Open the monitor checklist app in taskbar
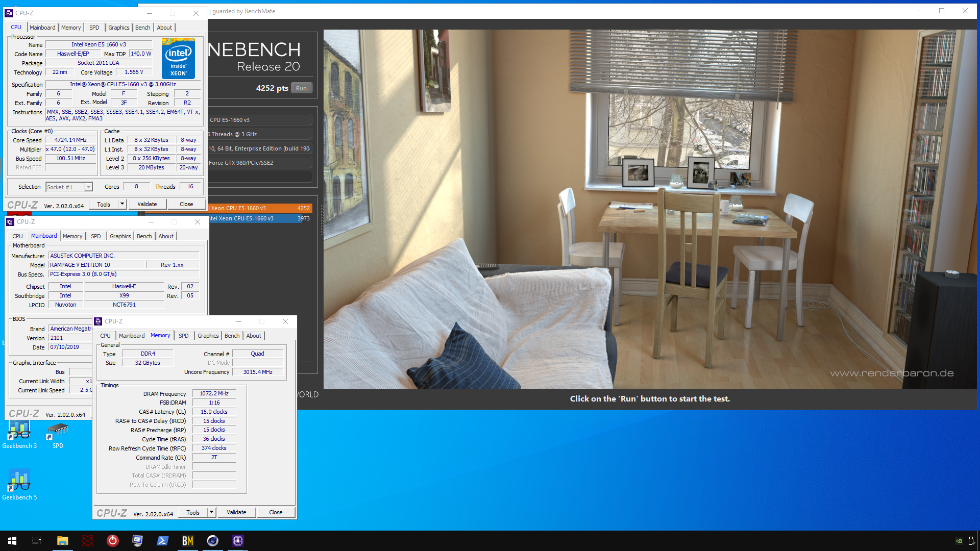This screenshot has height=551, width=980. click(x=138, y=541)
